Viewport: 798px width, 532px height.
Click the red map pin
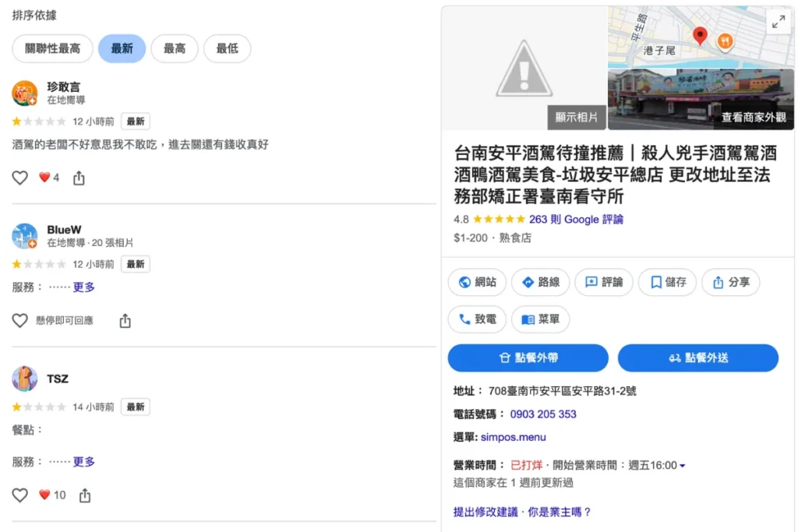(x=701, y=36)
